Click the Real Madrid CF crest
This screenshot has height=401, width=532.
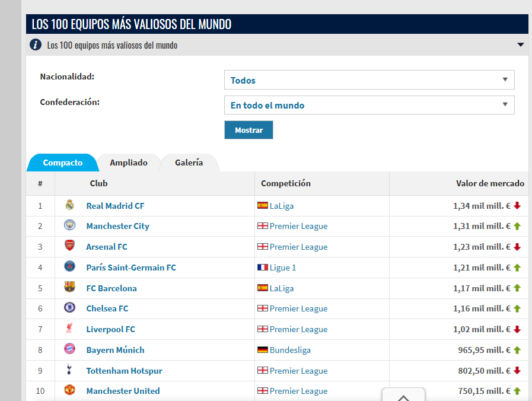point(69,205)
